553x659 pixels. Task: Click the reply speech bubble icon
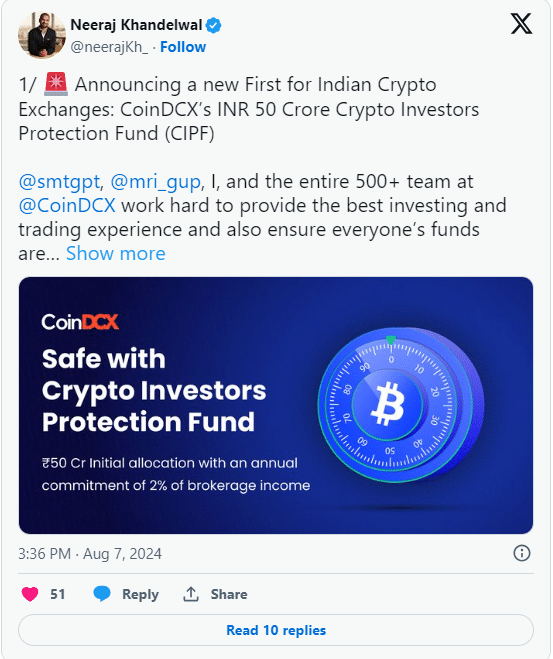click(102, 593)
